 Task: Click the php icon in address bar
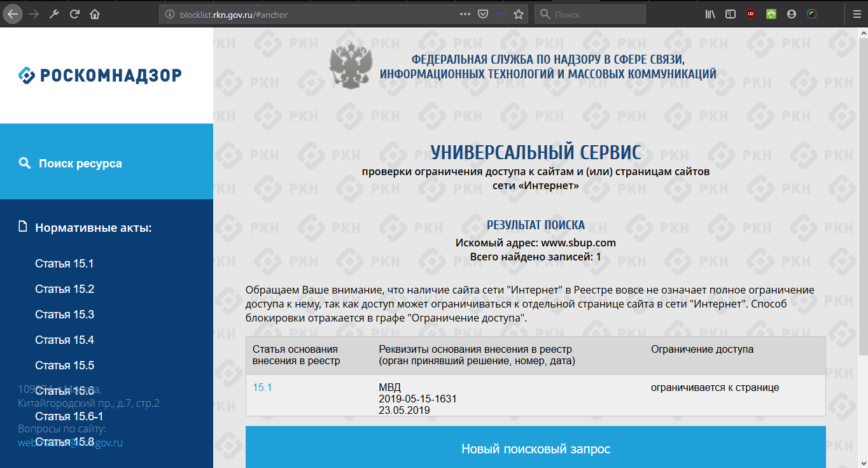point(501,14)
